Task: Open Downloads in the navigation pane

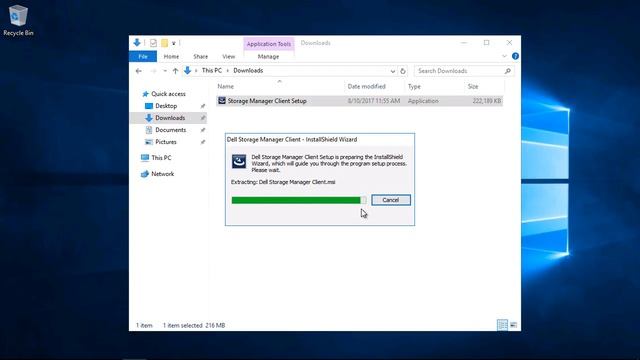Action: [x=170, y=118]
